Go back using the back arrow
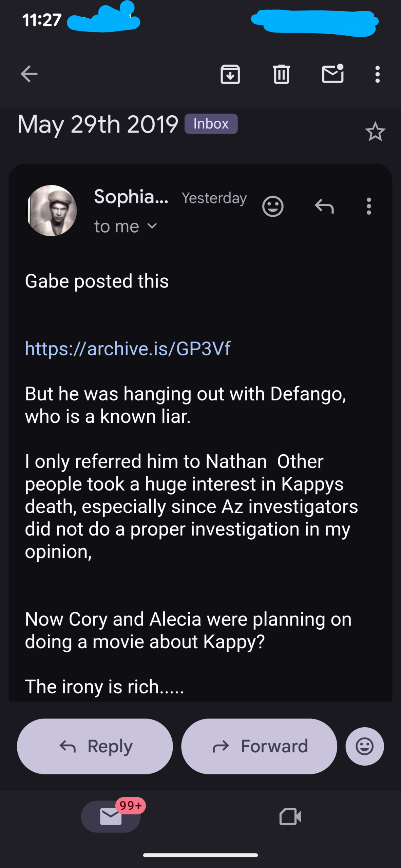The width and height of the screenshot is (401, 868). [x=29, y=74]
